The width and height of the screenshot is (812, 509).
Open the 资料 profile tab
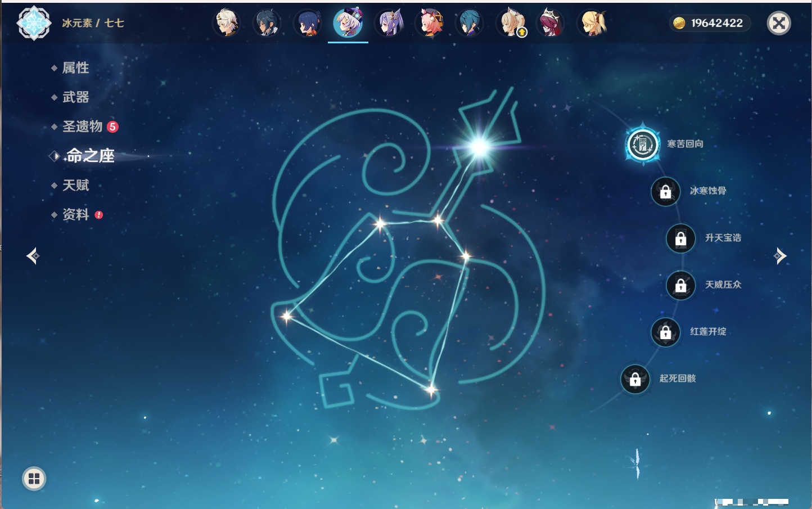[x=75, y=214]
